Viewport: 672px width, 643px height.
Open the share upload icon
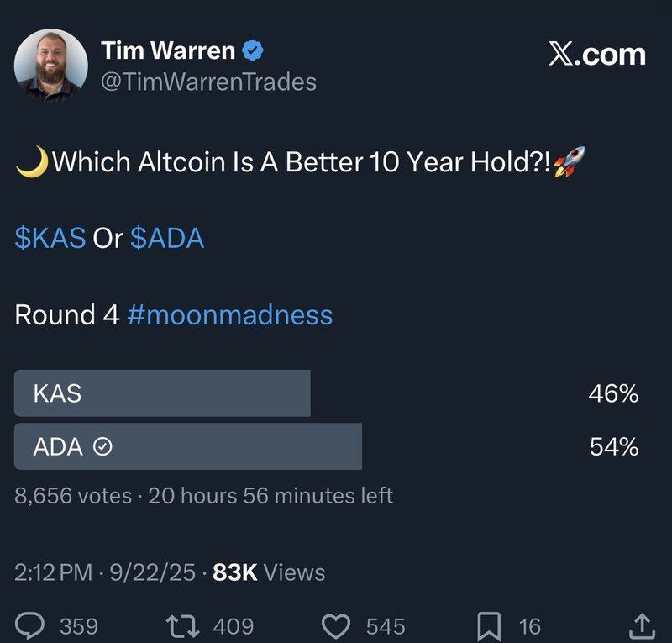coord(642,626)
